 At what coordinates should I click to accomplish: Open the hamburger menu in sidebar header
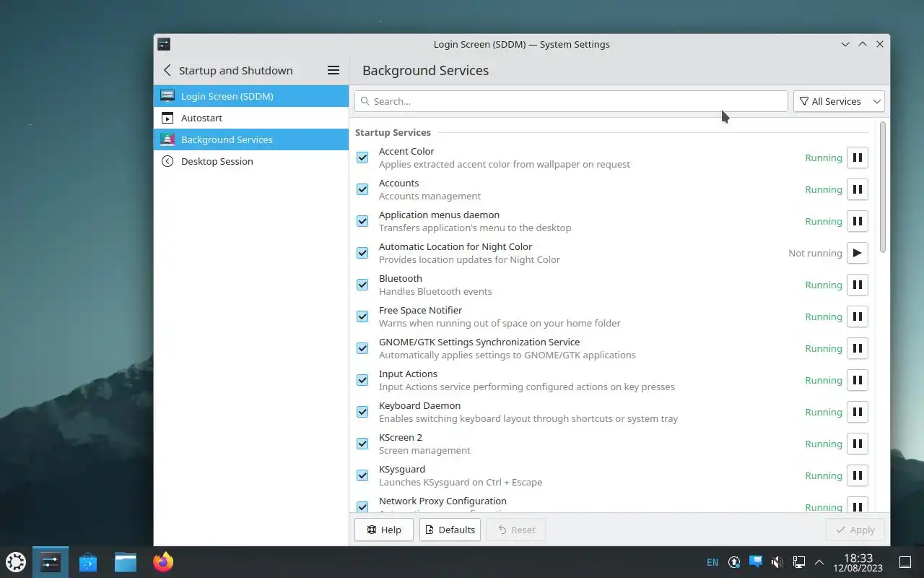point(334,70)
